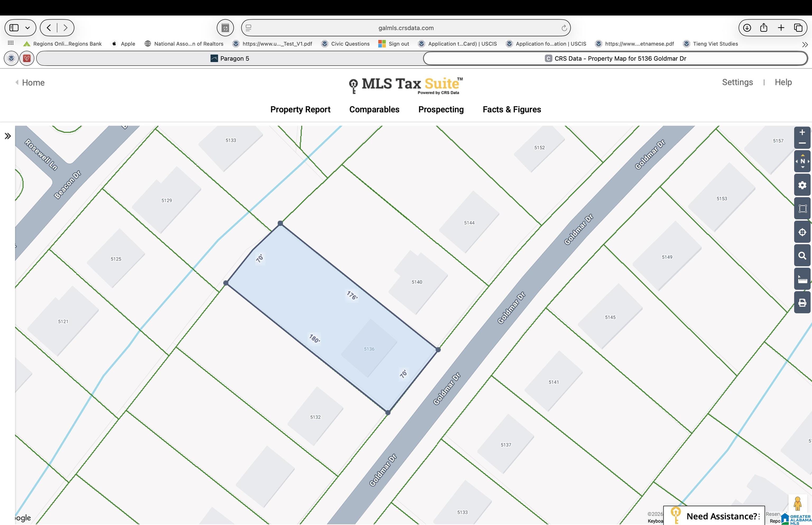Click the 5141 building label
This screenshot has height=525, width=812.
(x=553, y=382)
